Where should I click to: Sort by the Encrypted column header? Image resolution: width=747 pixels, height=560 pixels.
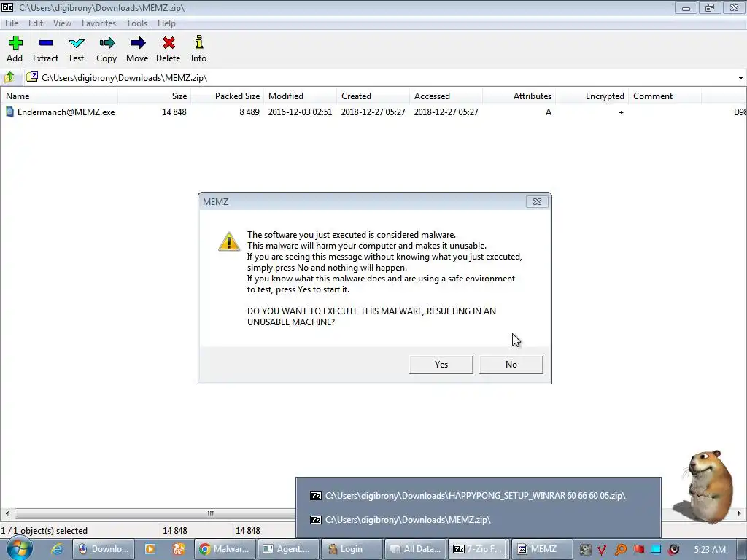tap(592, 96)
